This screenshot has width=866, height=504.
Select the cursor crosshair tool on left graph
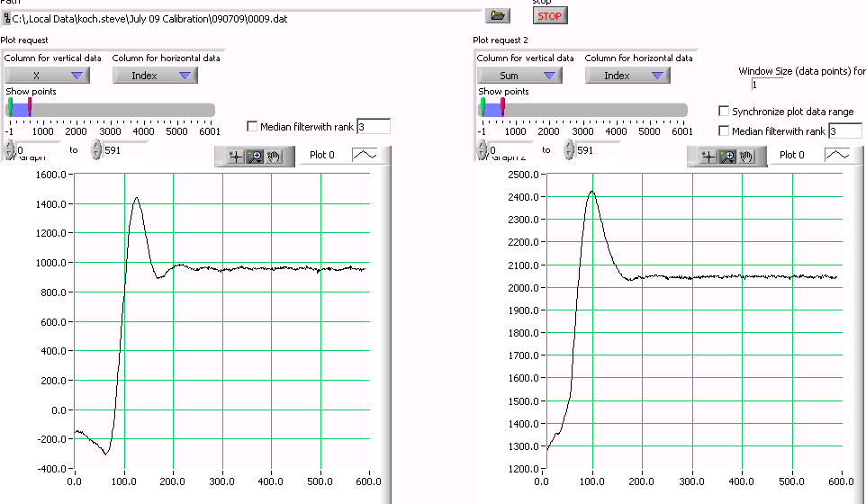coord(236,156)
